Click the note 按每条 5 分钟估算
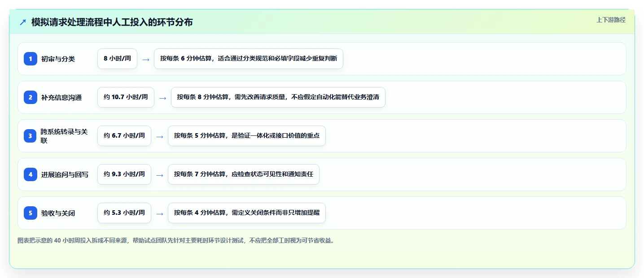Viewport: 644px width, 278px height. tap(247, 136)
